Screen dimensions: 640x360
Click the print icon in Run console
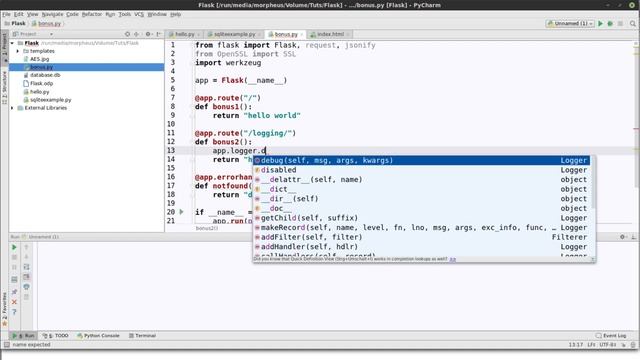pos(27,287)
